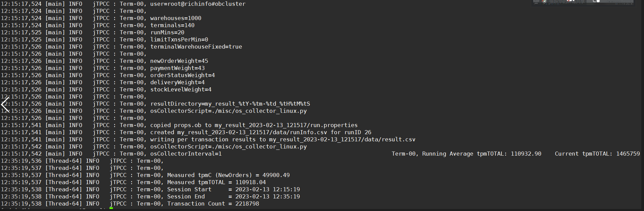Click the newOrderWeight=45 text

(x=179, y=61)
